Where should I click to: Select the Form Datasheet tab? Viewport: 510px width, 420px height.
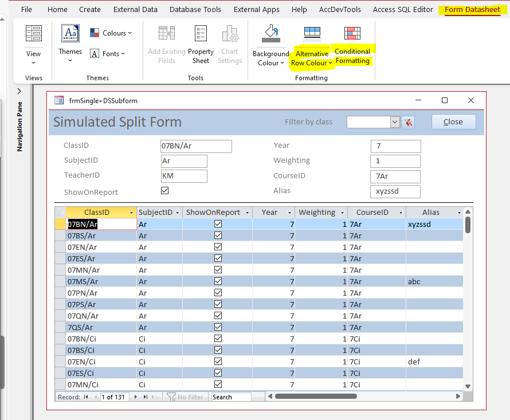[472, 9]
